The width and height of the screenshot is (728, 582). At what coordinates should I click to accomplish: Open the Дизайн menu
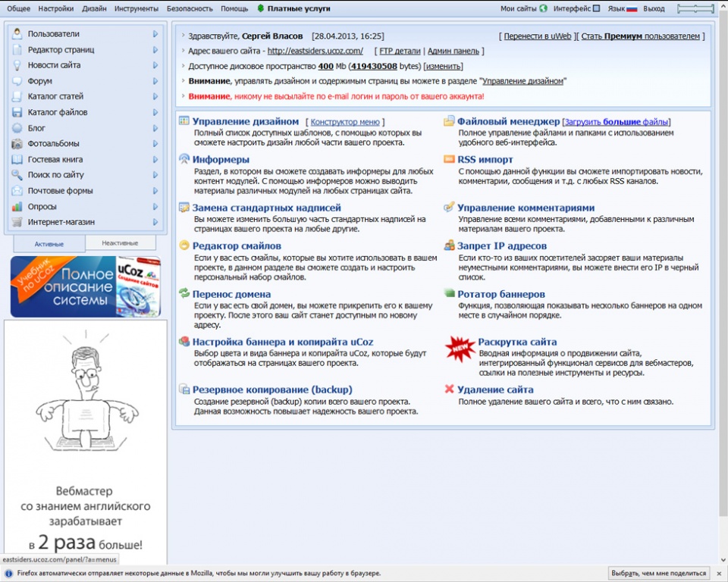(94, 8)
